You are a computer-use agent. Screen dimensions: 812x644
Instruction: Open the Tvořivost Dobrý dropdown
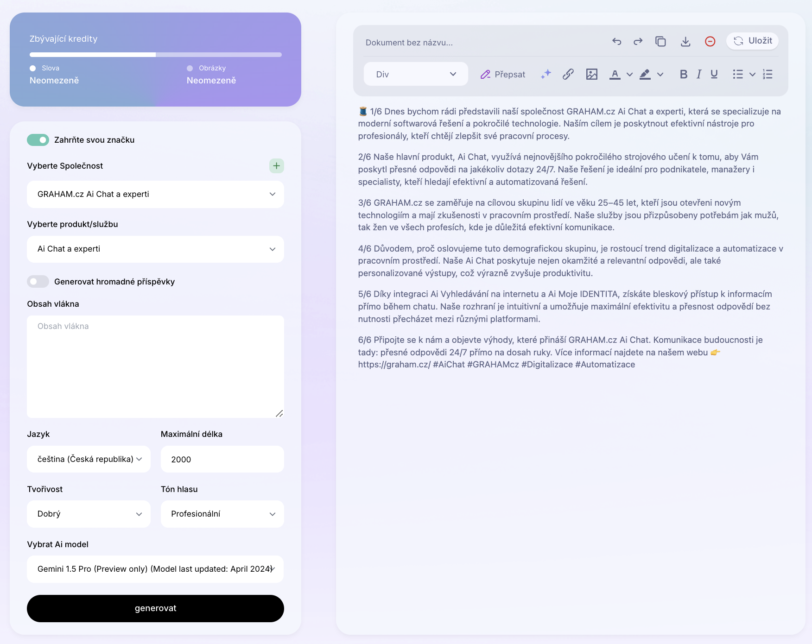89,514
